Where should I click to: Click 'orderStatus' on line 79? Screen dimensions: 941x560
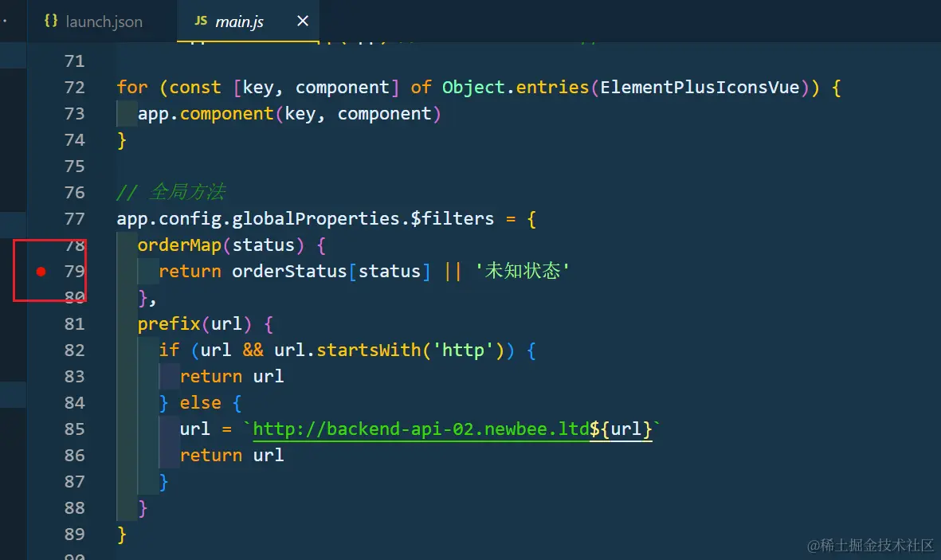point(289,272)
